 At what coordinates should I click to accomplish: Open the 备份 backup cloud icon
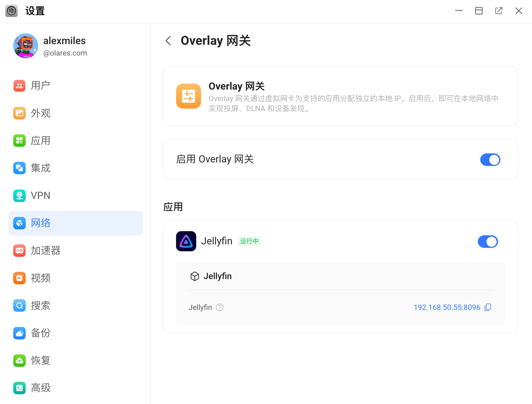19,333
